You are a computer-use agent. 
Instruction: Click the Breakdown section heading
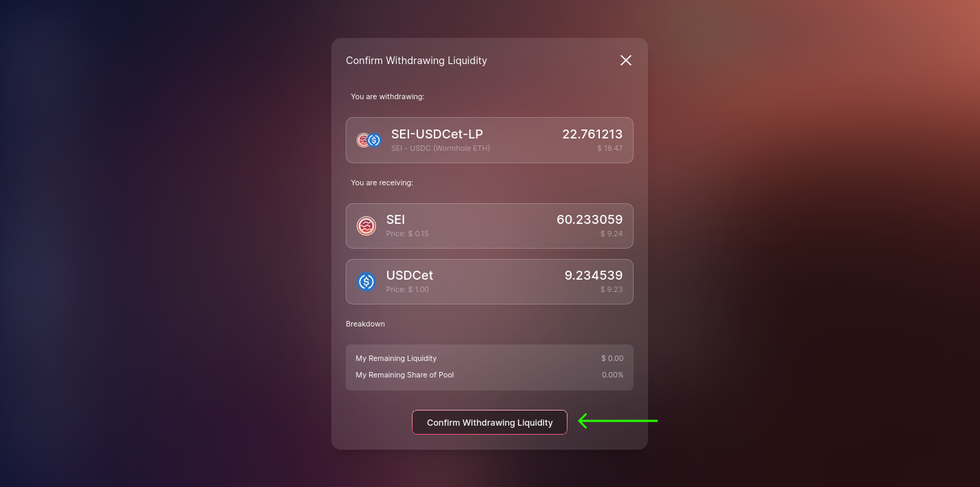pyautogui.click(x=365, y=324)
